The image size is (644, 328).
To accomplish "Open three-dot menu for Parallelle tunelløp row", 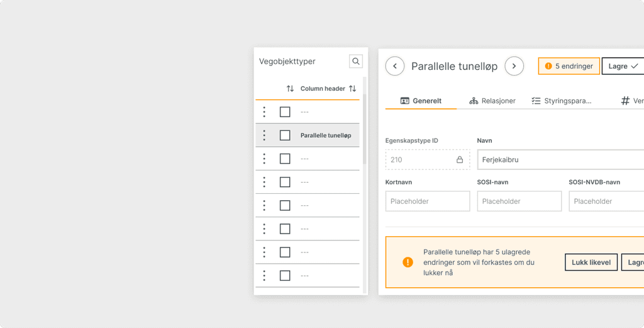I will (x=264, y=135).
